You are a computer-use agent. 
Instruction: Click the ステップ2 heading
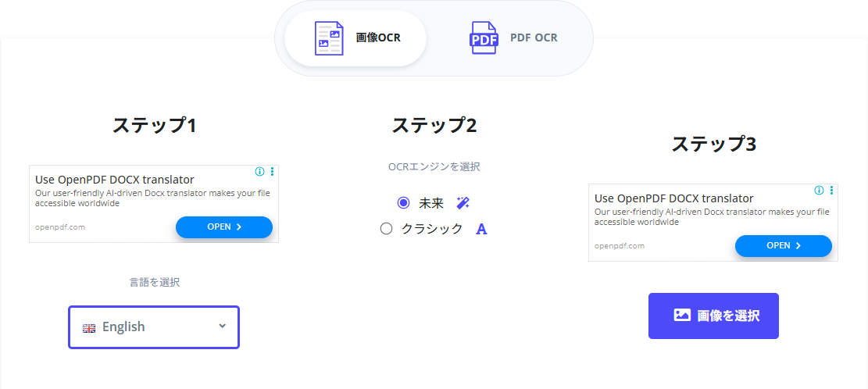[434, 125]
